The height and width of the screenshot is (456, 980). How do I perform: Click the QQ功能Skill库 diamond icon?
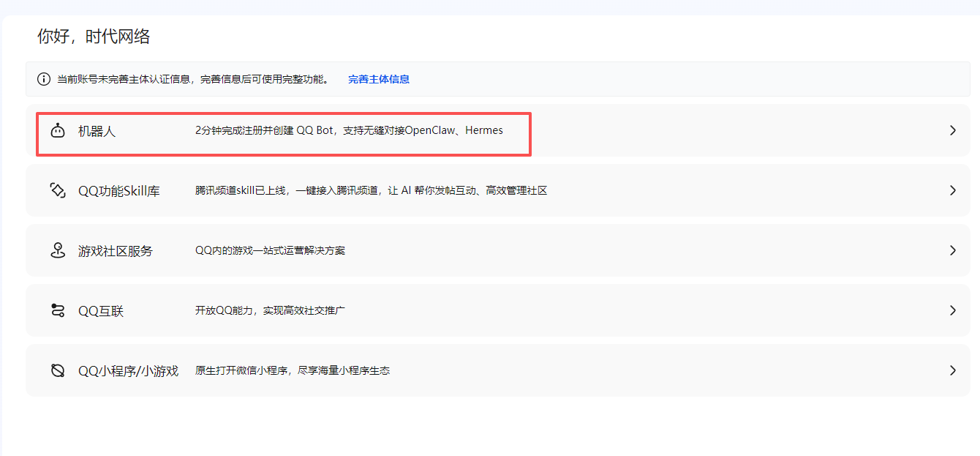point(58,191)
